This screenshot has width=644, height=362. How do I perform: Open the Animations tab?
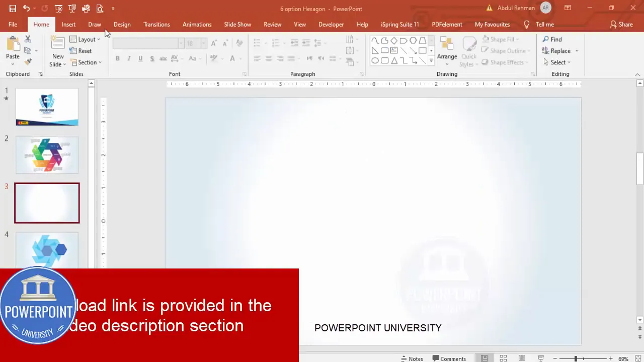pos(197,24)
